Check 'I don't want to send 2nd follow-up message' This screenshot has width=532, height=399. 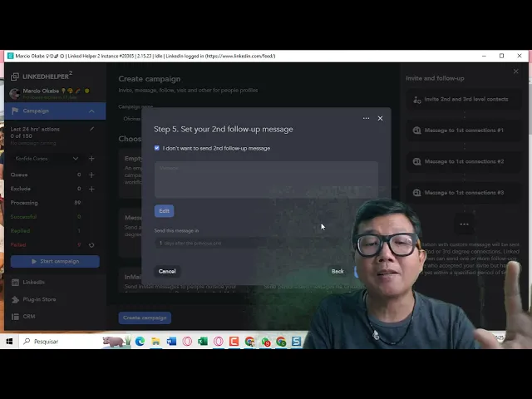point(157,148)
